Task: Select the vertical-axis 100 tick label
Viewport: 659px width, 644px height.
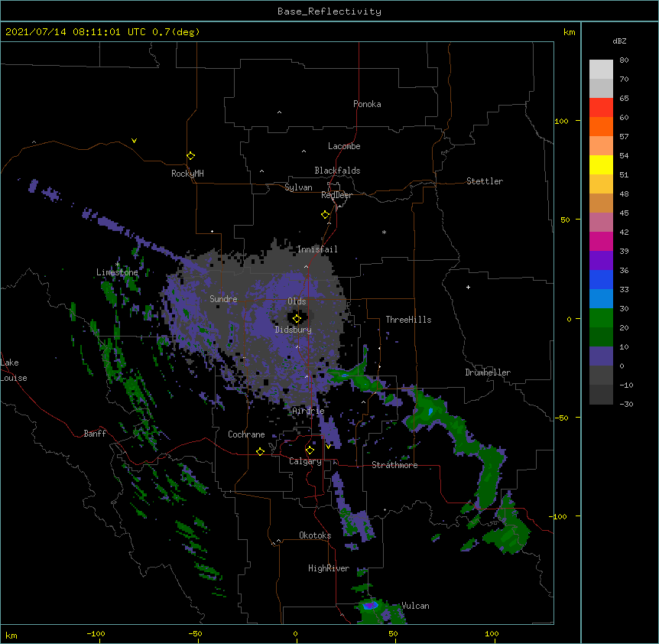Action: click(561, 121)
